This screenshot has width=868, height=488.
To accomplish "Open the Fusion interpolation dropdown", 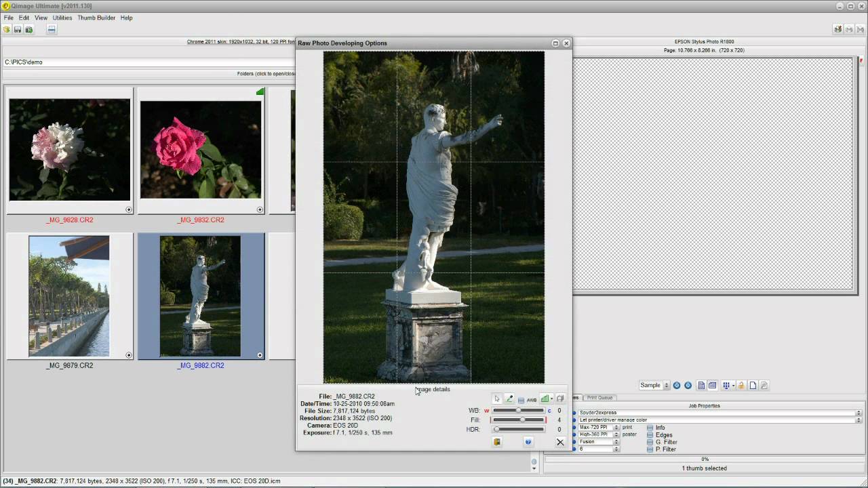I will [599, 442].
